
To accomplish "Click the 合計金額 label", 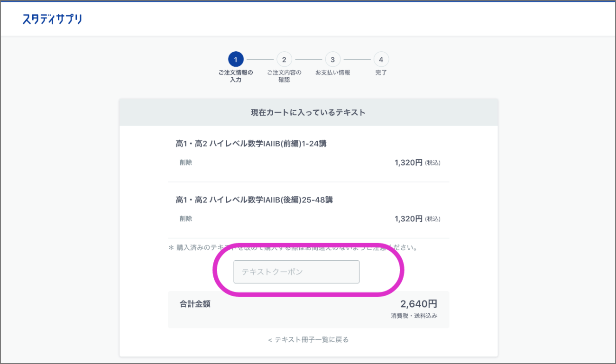I will [195, 304].
